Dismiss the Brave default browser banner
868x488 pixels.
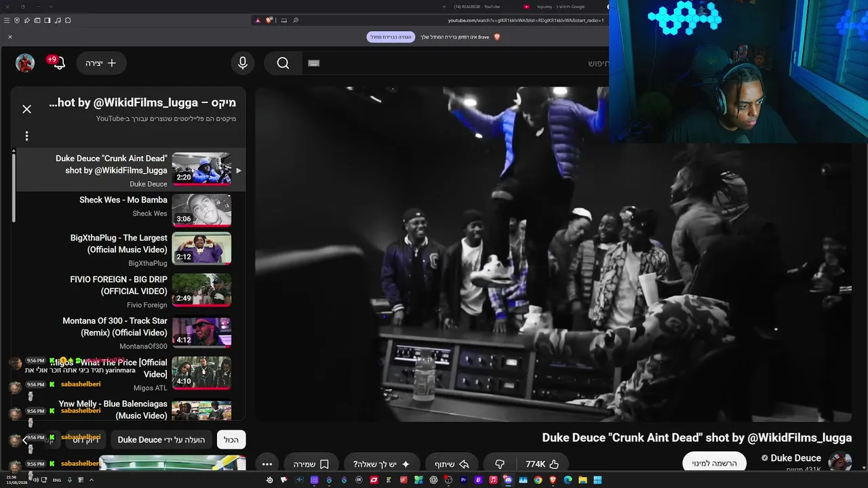[x=10, y=37]
